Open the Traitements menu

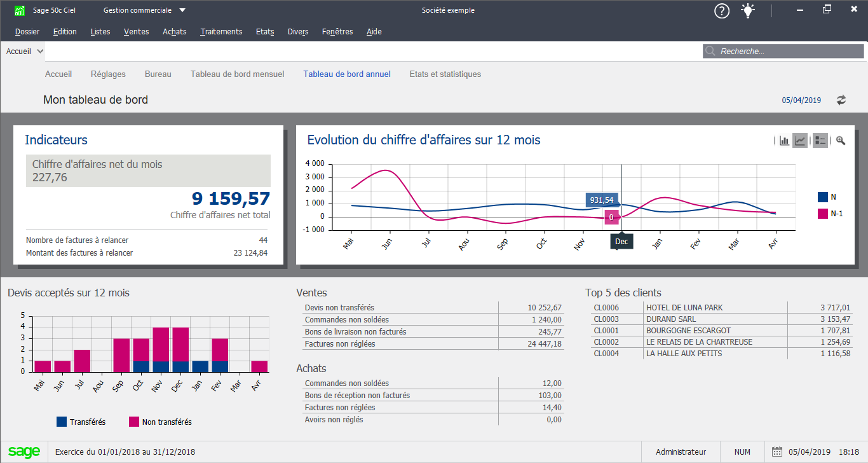(221, 32)
